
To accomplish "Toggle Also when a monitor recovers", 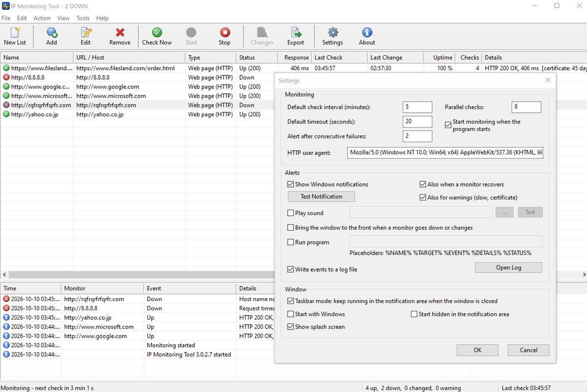I will (423, 185).
